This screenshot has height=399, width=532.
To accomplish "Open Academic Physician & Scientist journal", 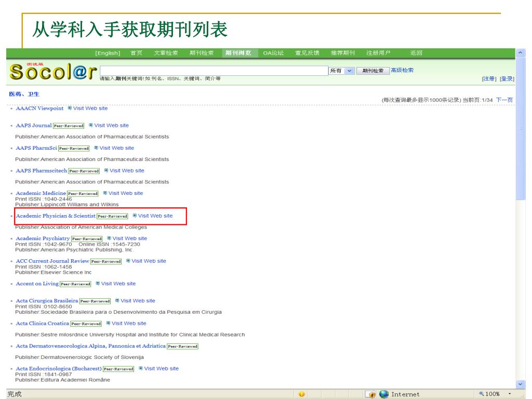I will point(56,216).
